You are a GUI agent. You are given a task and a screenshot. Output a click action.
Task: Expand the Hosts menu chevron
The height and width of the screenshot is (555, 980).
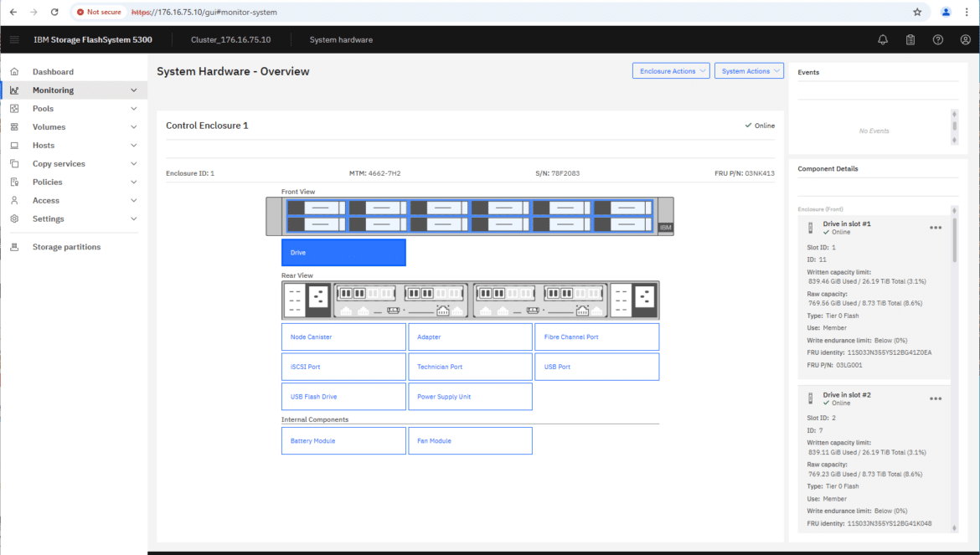tap(134, 146)
